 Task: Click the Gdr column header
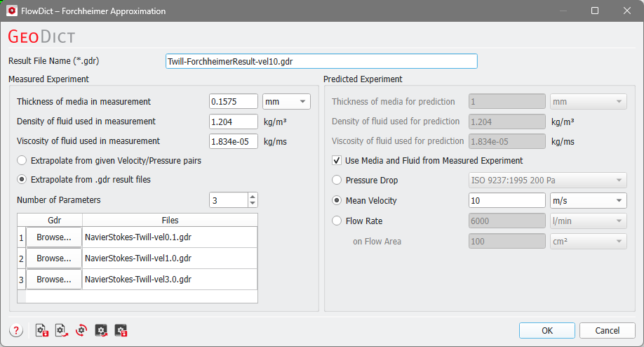click(x=54, y=220)
